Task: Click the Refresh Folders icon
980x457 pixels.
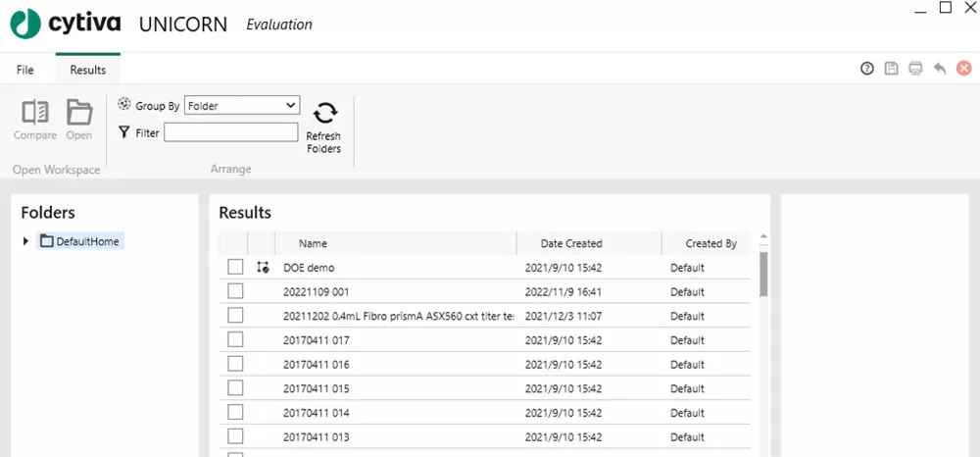Action: [323, 114]
